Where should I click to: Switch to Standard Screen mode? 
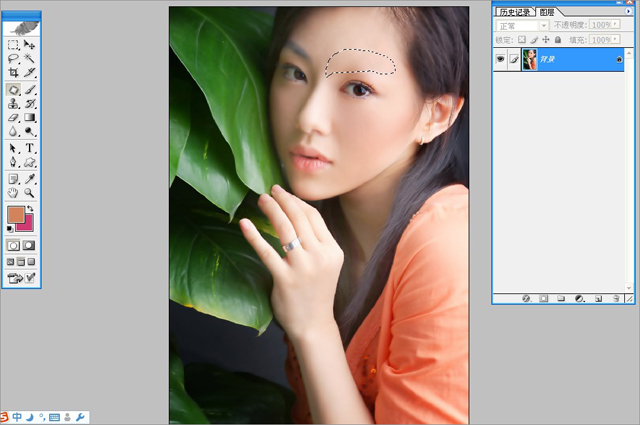(x=11, y=262)
